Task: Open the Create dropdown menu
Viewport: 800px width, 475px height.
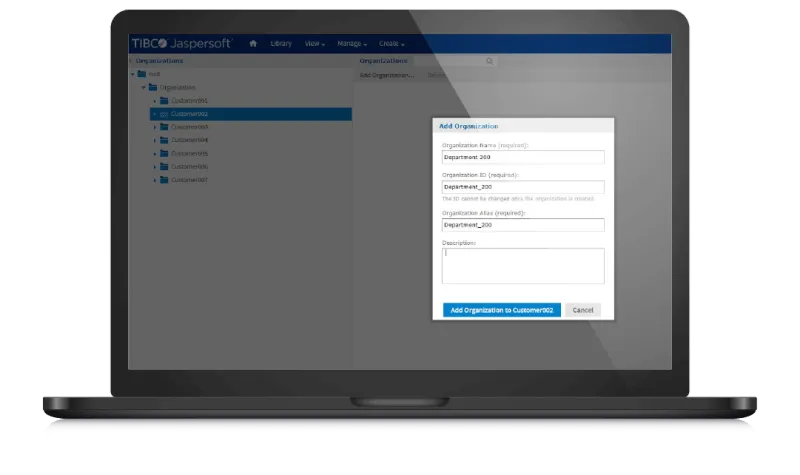Action: [x=392, y=44]
